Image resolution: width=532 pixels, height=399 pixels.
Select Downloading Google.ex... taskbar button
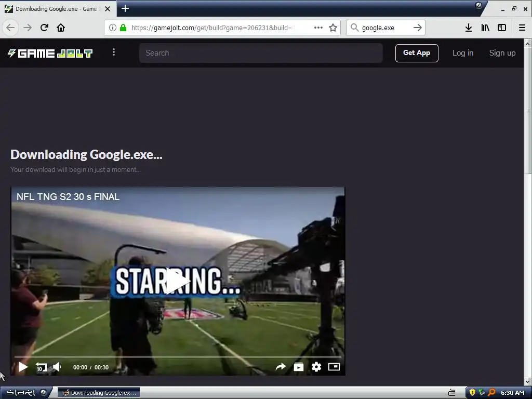click(99, 393)
